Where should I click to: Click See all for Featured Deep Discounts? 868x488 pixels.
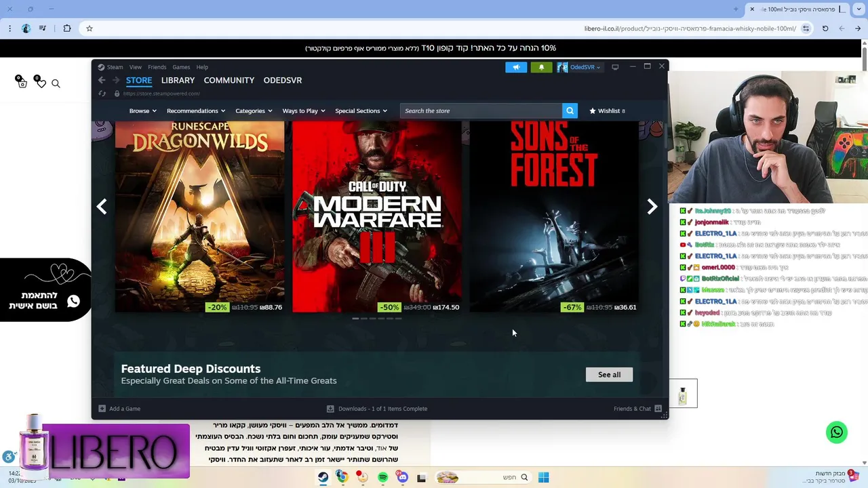(609, 375)
